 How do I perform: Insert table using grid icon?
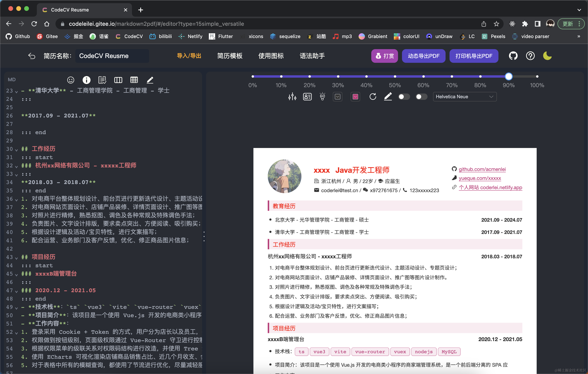point(134,80)
